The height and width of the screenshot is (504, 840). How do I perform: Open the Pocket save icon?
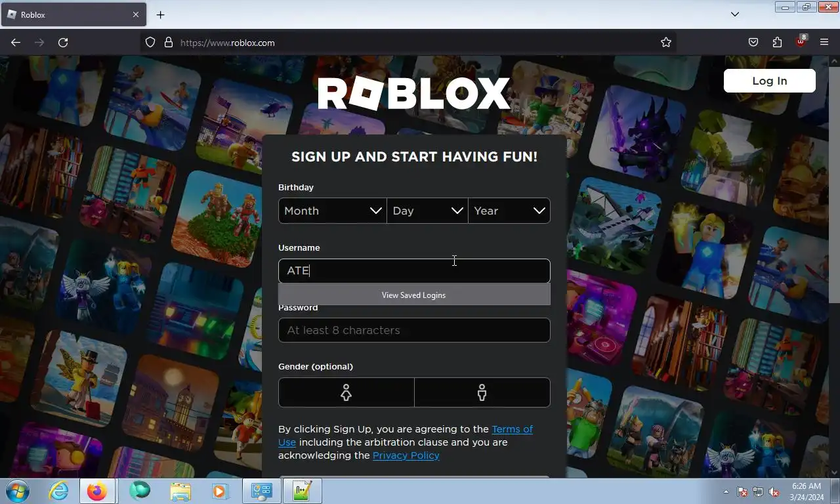pos(753,43)
